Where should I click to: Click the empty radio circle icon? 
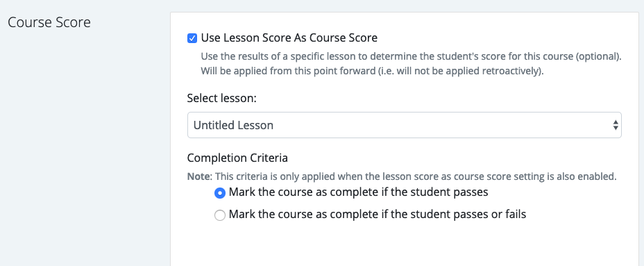point(220,215)
